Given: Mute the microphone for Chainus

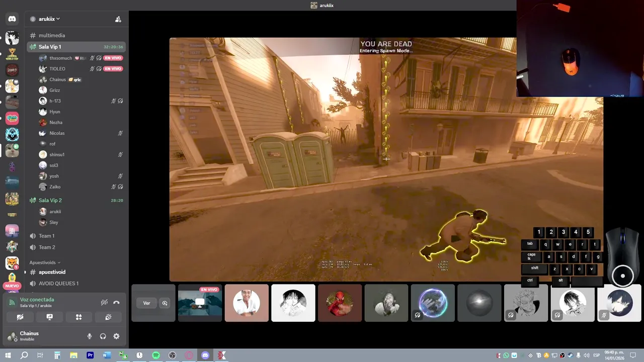Looking at the screenshot, I should 90,336.
